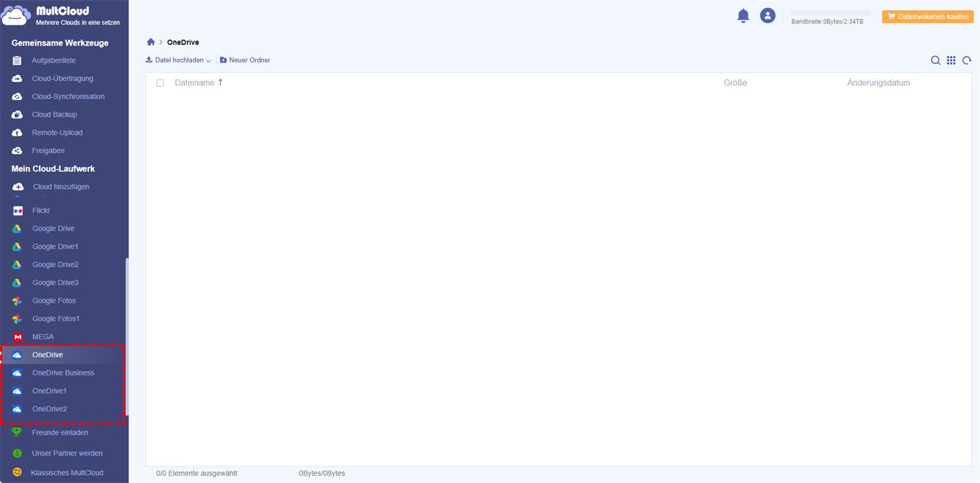Click the MEGA logo icon
The height and width of the screenshot is (483, 980).
point(18,336)
